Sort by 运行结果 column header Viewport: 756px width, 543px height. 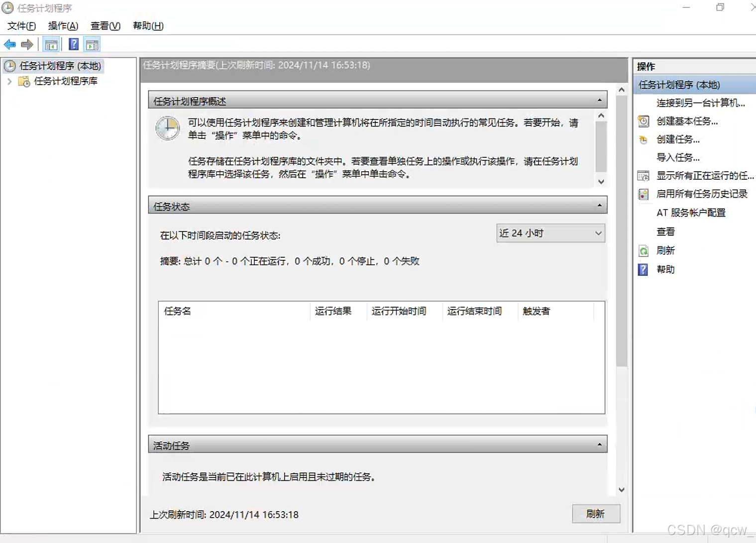338,311
